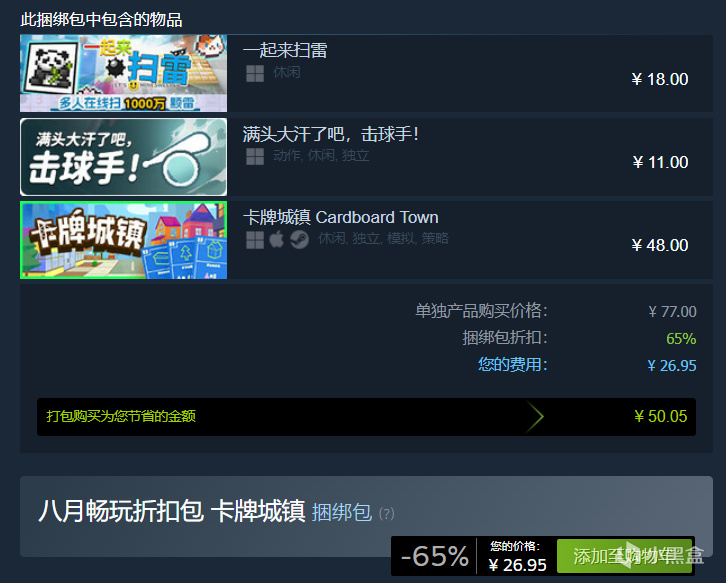Click Windows icon under 一起来扫雷
Screen dimensions: 726x583
point(255,73)
